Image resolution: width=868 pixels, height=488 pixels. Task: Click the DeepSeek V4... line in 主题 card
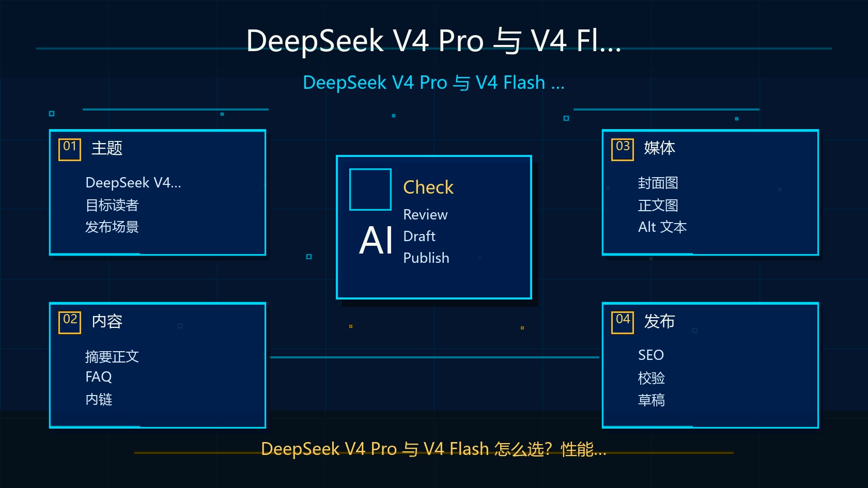pyautogui.click(x=133, y=182)
